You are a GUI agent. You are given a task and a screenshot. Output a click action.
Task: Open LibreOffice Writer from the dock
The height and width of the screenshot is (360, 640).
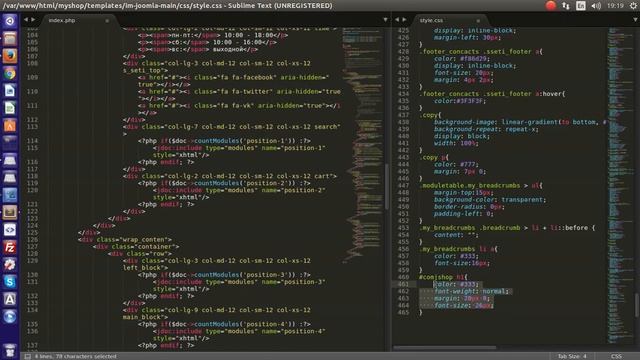point(10,91)
